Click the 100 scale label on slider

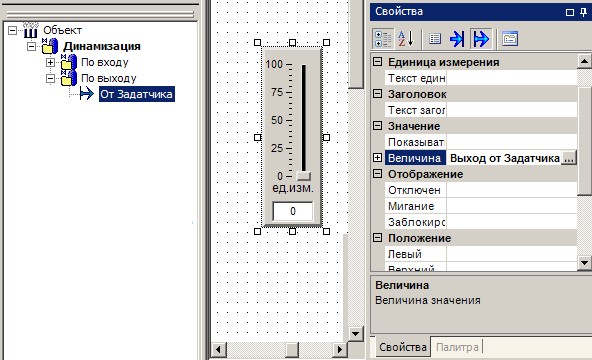click(x=274, y=65)
